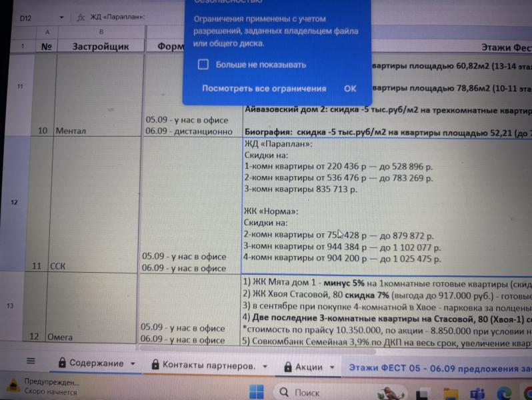Confirm the dialog with OK

click(x=350, y=89)
